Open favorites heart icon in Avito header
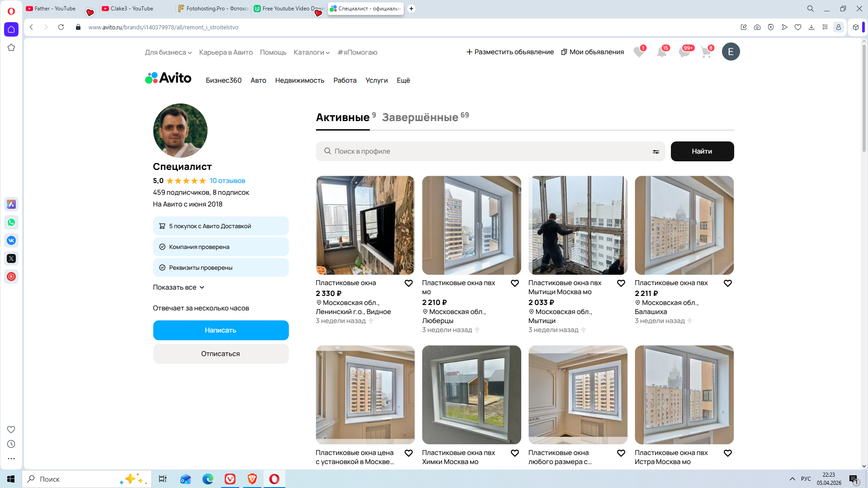The image size is (868, 488). (639, 52)
